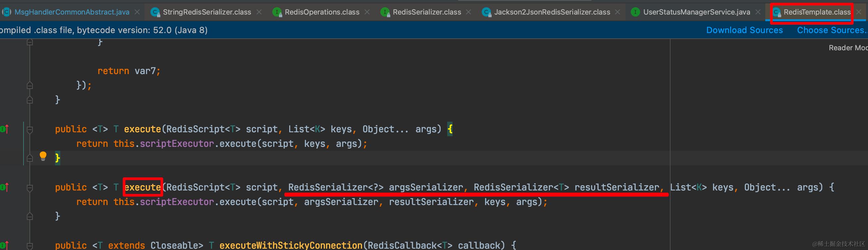Screen dimensions: 868x250
Task: Click the boxed execute method name
Action: pyautogui.click(x=142, y=187)
